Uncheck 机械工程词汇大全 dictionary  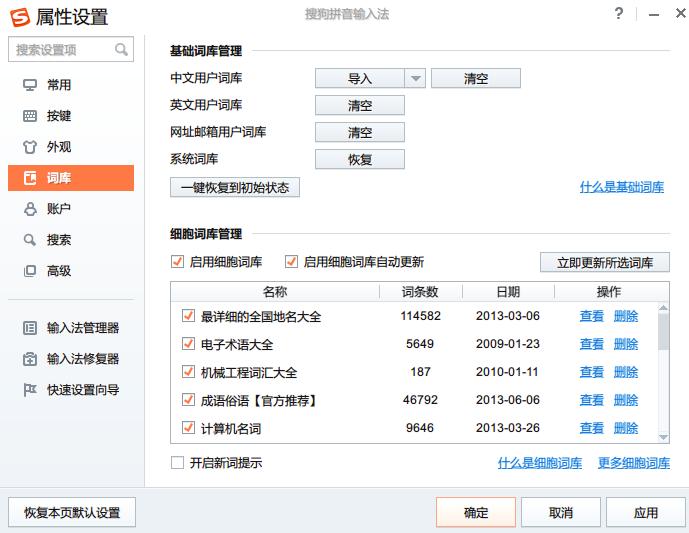click(x=189, y=372)
